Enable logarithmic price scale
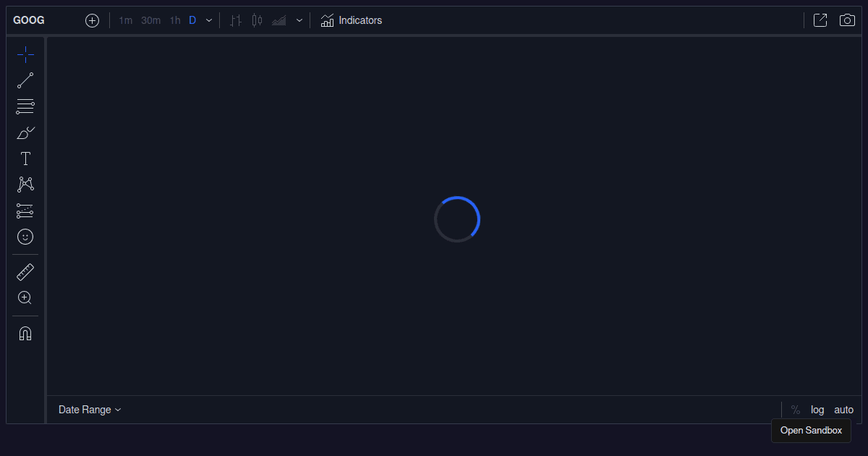 [817, 410]
